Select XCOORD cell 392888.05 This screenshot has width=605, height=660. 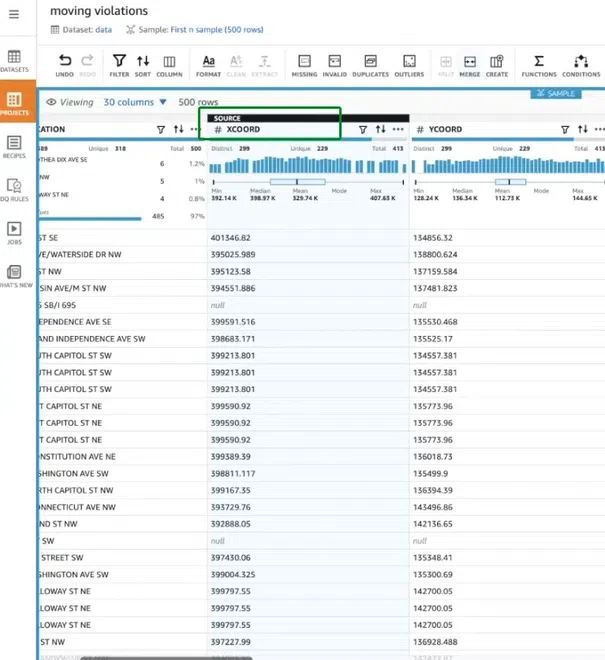308,524
